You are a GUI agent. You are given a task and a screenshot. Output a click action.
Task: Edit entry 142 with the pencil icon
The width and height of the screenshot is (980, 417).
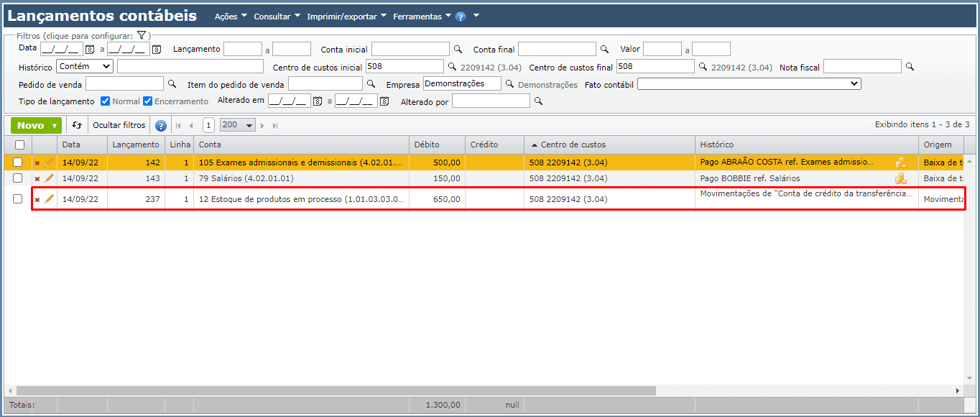coord(49,162)
